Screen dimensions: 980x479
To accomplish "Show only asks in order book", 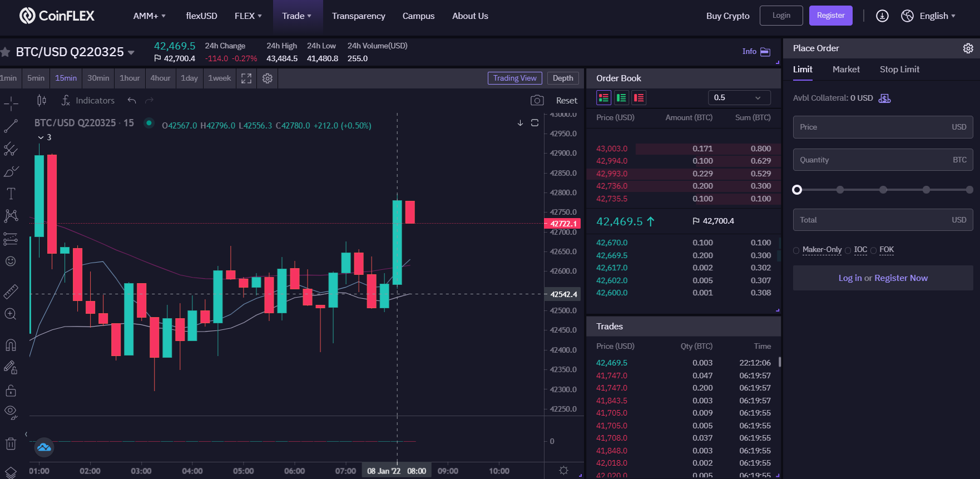I will (x=639, y=98).
